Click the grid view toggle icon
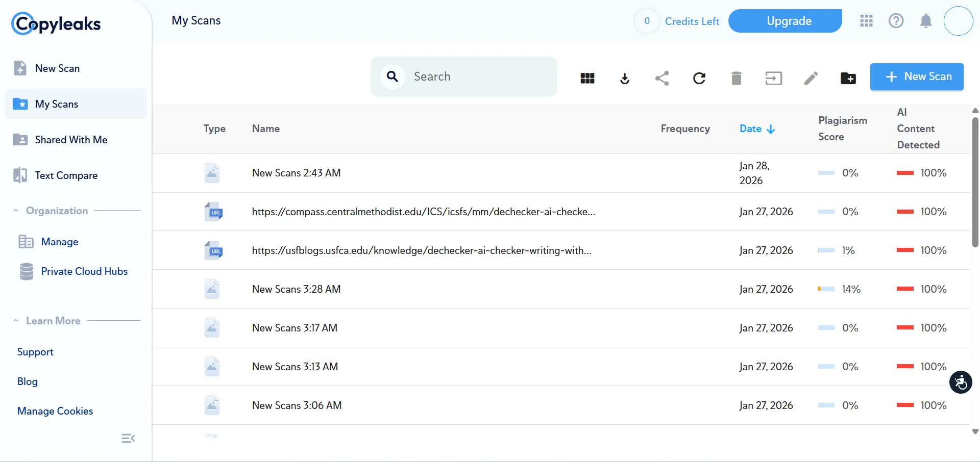Image resolution: width=980 pixels, height=462 pixels. (x=587, y=78)
